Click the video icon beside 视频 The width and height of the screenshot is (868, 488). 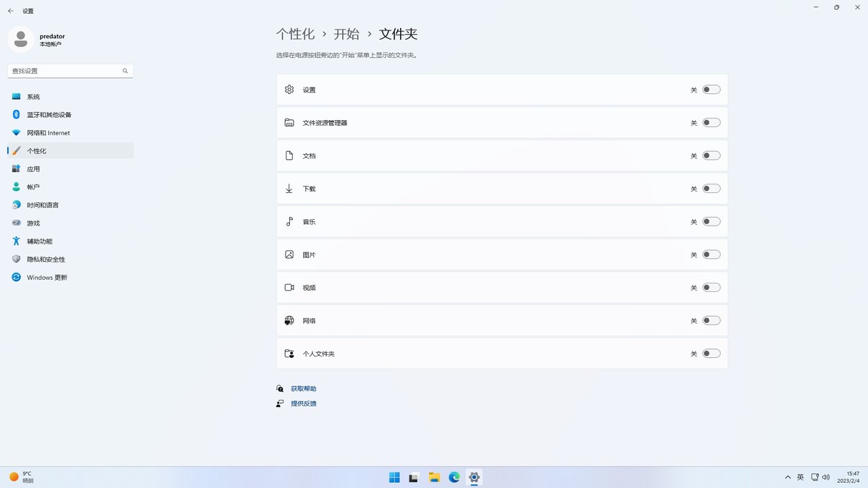click(289, 287)
